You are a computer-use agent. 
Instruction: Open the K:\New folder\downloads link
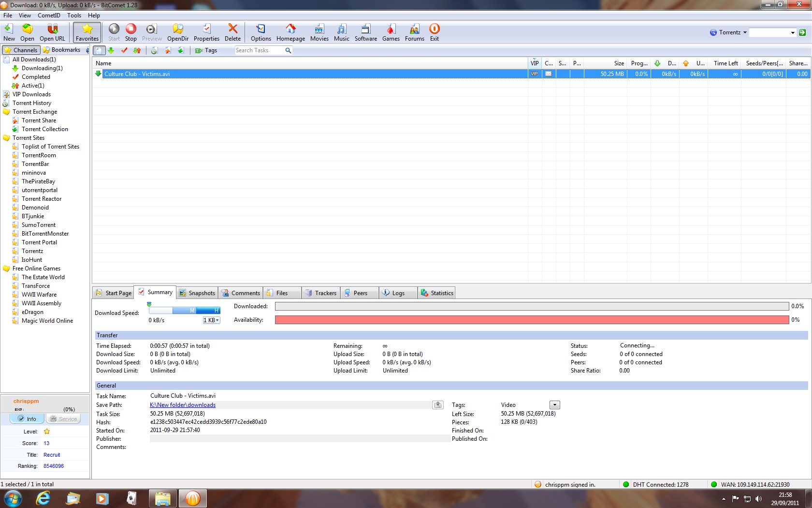point(183,405)
